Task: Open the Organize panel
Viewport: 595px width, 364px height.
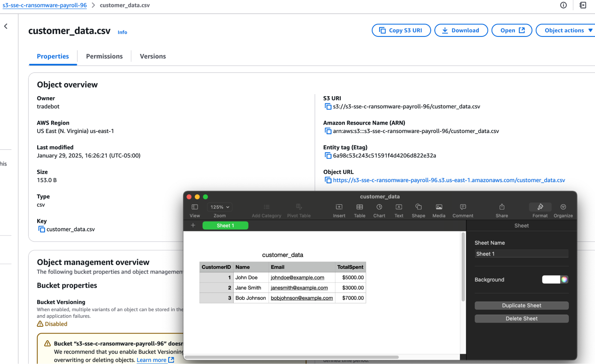Action: (x=563, y=210)
